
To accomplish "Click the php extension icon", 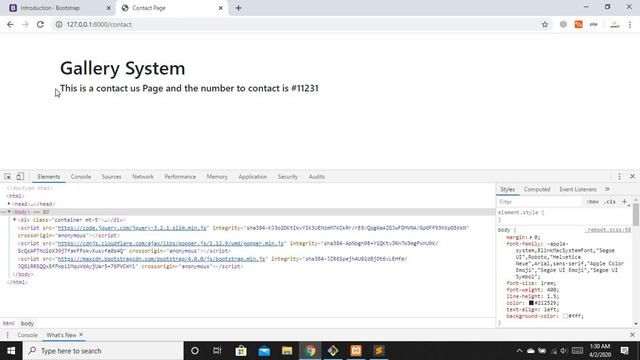I will (x=593, y=24).
